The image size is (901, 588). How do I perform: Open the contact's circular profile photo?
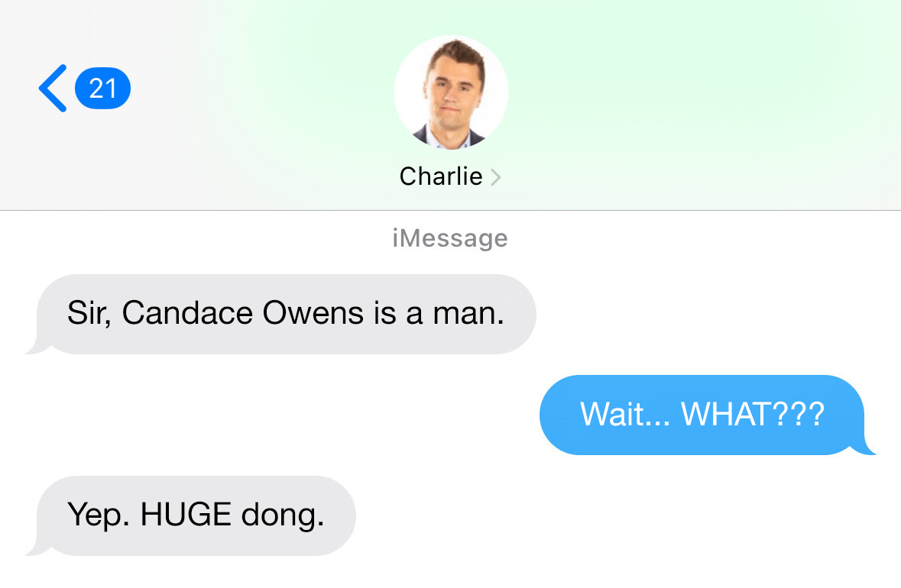(451, 93)
